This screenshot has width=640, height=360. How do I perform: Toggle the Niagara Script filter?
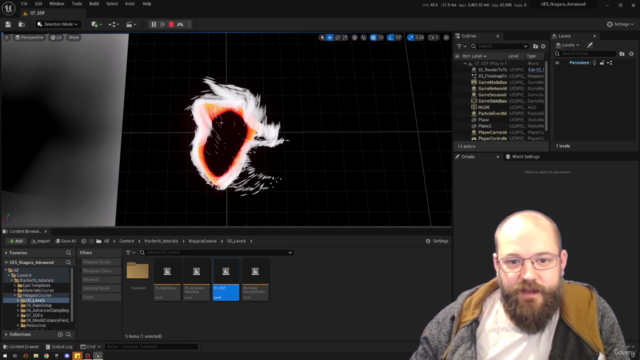(100, 262)
